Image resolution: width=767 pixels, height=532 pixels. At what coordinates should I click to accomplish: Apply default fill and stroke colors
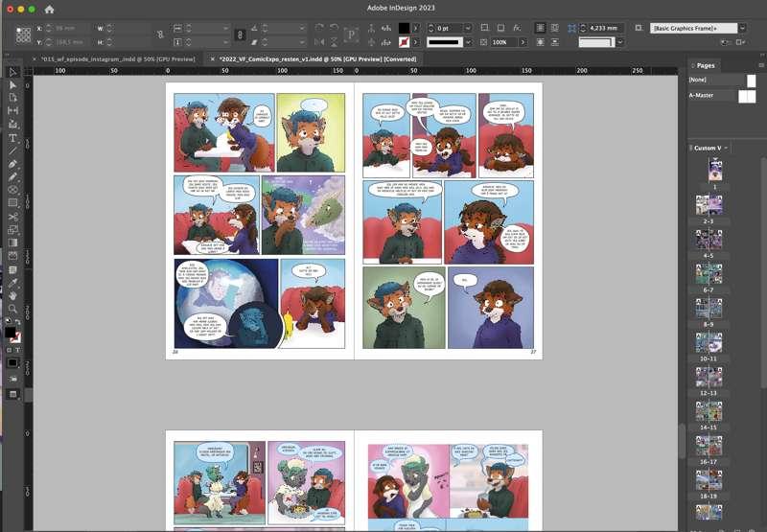point(8,321)
